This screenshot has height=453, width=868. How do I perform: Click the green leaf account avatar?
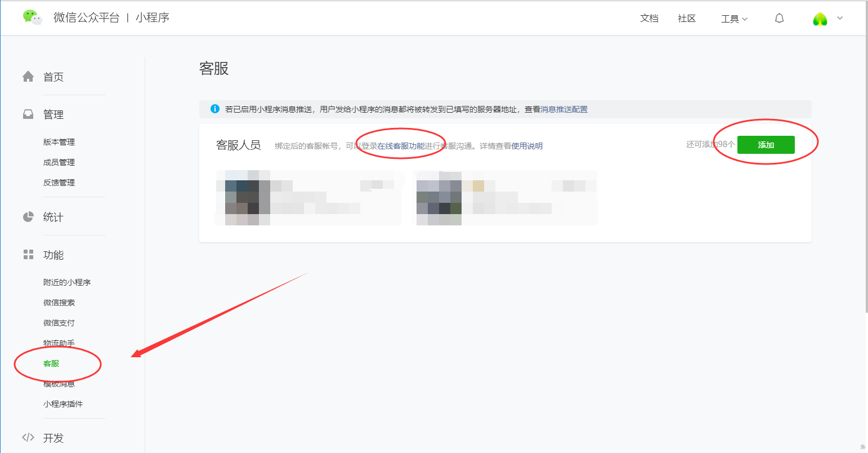point(820,19)
